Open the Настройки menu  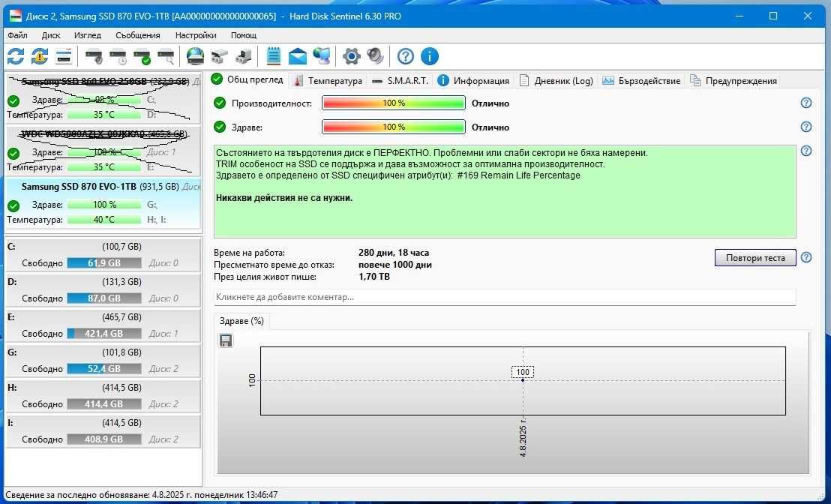coord(196,35)
